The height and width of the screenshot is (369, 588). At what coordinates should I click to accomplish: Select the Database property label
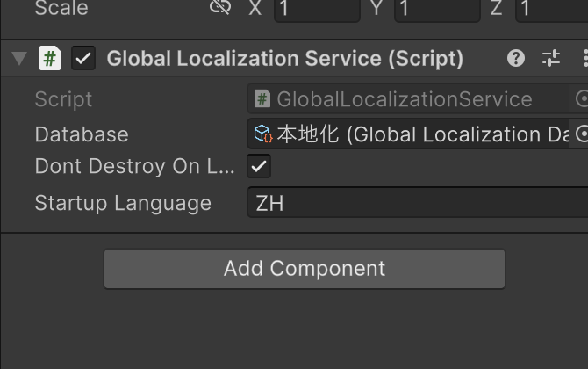click(x=82, y=134)
